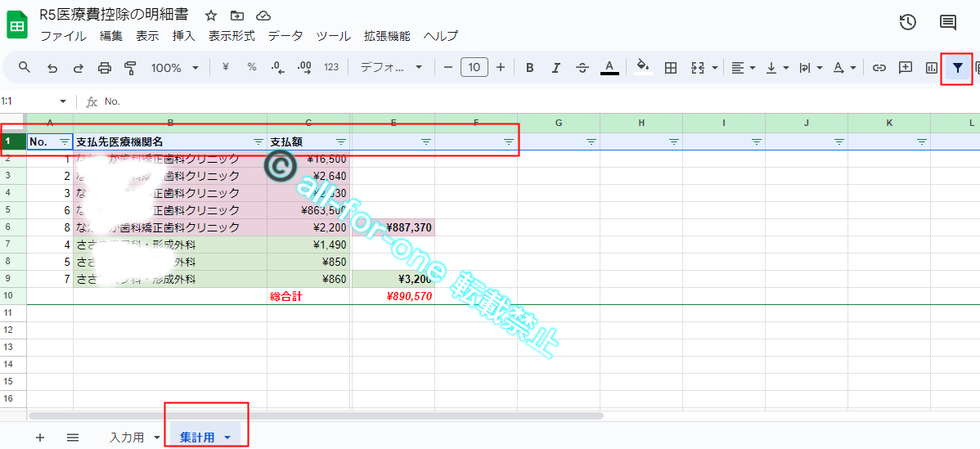Toggle bold formatting
The width and height of the screenshot is (980, 449).
point(529,68)
